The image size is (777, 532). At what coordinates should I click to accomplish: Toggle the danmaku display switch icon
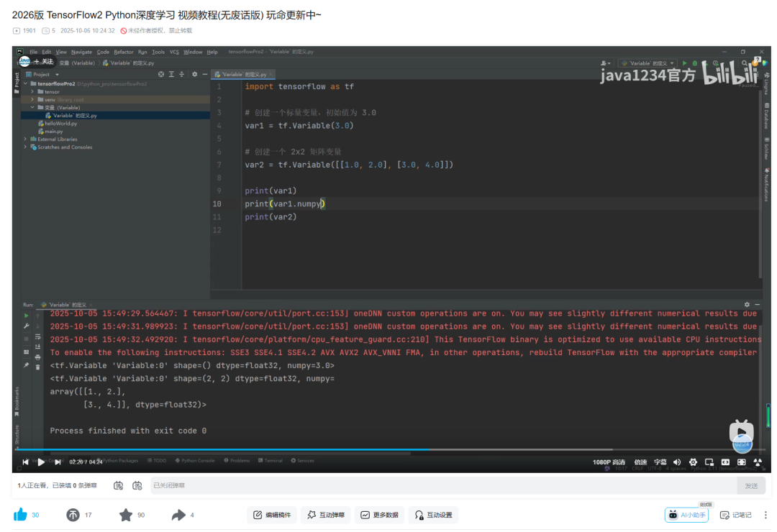[x=119, y=485]
